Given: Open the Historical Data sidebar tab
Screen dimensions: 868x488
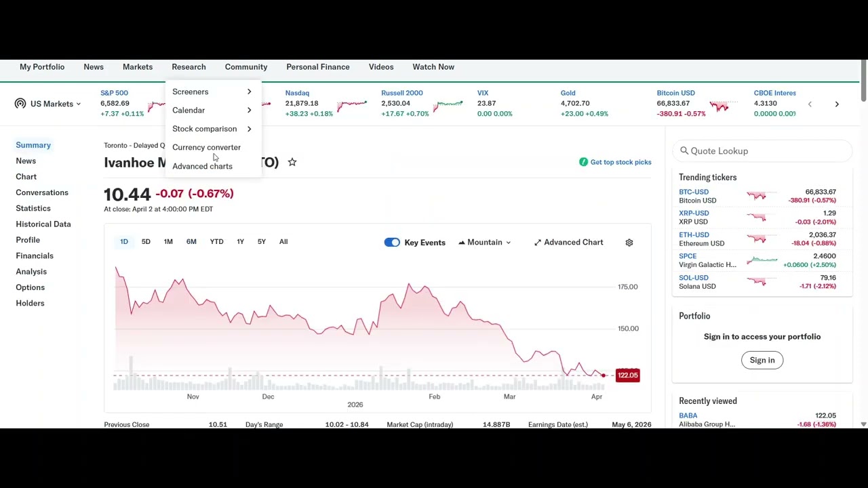Looking at the screenshot, I should [x=43, y=224].
